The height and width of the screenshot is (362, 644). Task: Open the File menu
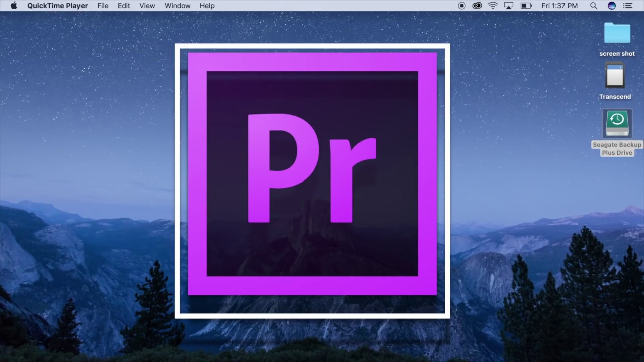pos(103,6)
